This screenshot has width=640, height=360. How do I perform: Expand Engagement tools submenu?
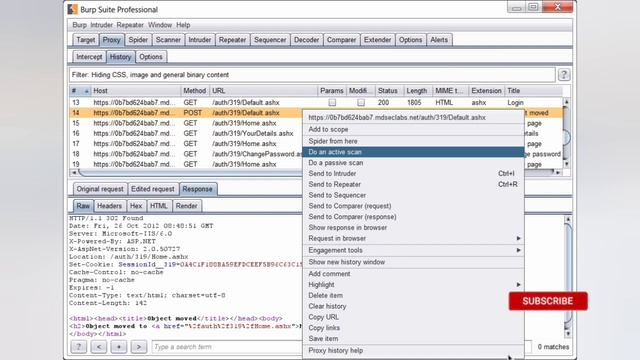click(518, 250)
